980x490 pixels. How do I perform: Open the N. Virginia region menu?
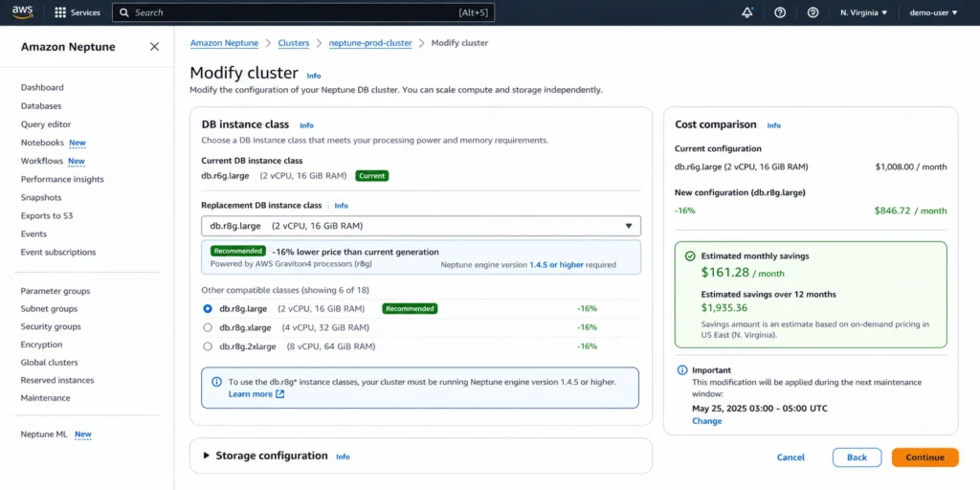coord(864,12)
